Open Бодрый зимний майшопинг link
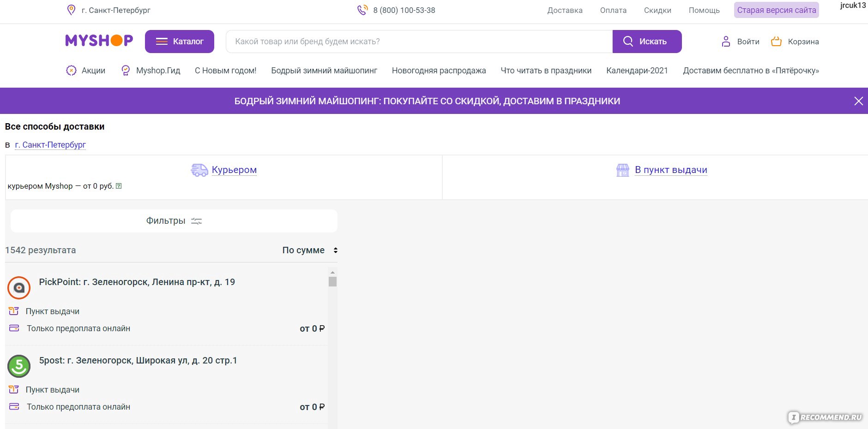This screenshot has width=868, height=429. [x=324, y=71]
